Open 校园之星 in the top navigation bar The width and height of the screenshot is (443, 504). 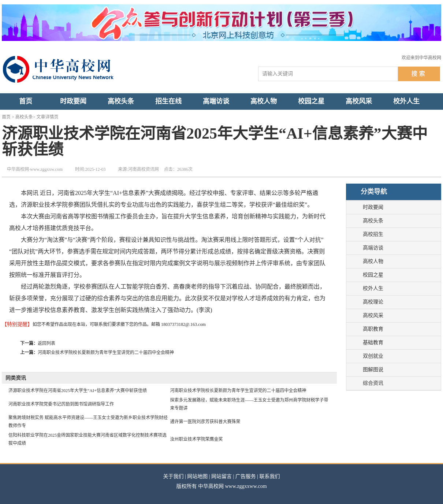[x=311, y=101]
